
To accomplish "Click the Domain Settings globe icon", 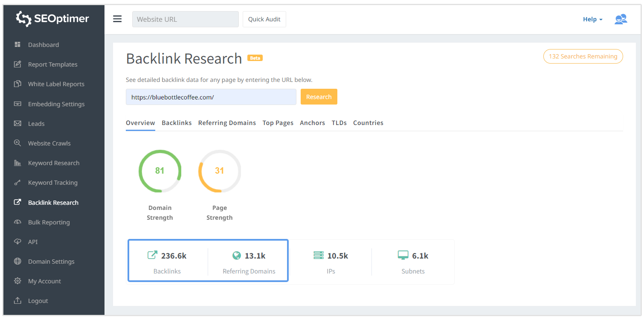I will tap(17, 261).
